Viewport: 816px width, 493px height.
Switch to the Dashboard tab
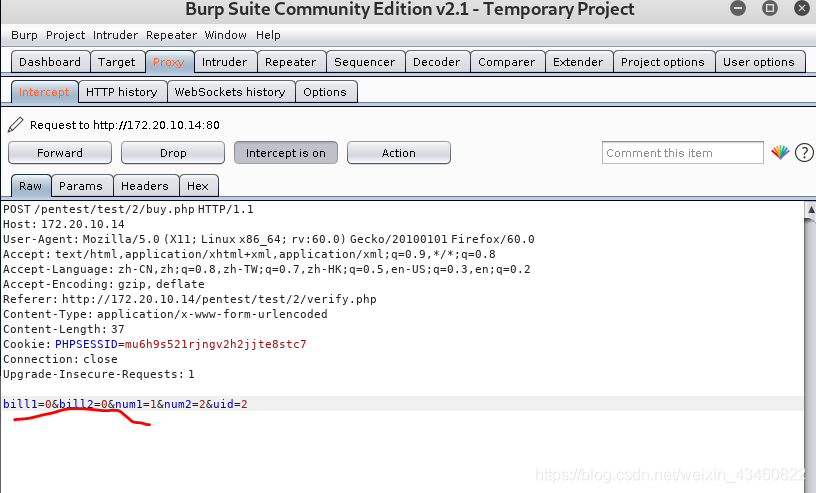(x=50, y=62)
